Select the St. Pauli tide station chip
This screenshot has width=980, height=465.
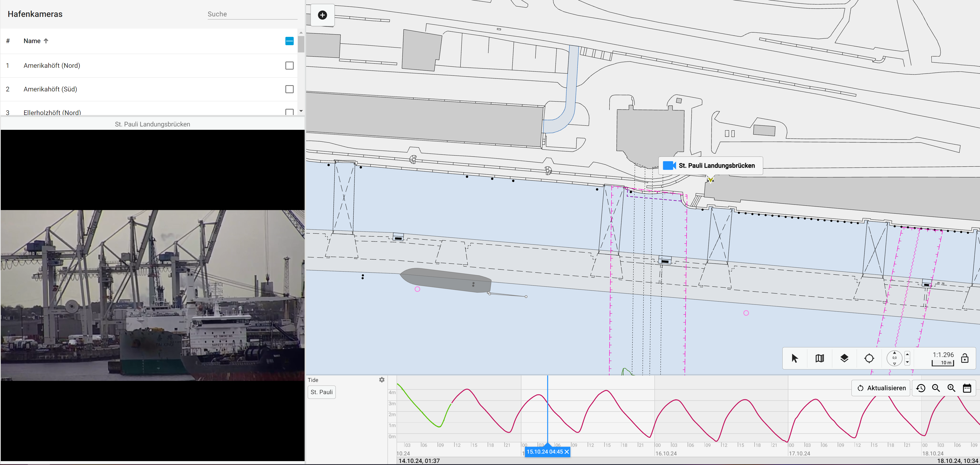[x=321, y=392]
